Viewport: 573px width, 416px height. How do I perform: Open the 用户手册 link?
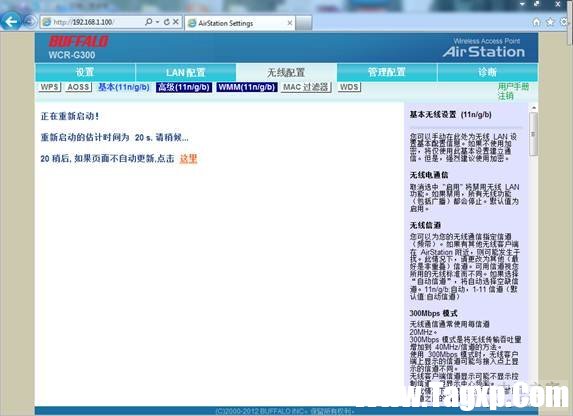click(513, 87)
